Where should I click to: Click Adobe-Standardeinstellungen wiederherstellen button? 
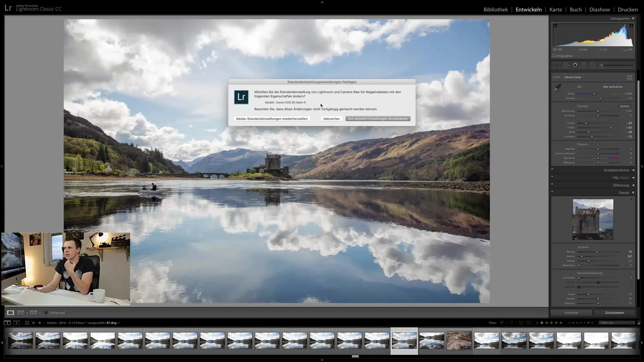(x=272, y=119)
